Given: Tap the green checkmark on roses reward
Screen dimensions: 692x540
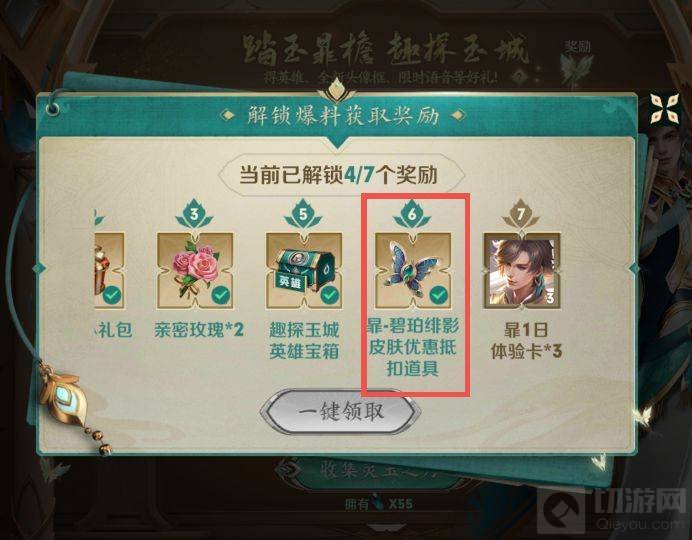Looking at the screenshot, I should pyautogui.click(x=221, y=295).
